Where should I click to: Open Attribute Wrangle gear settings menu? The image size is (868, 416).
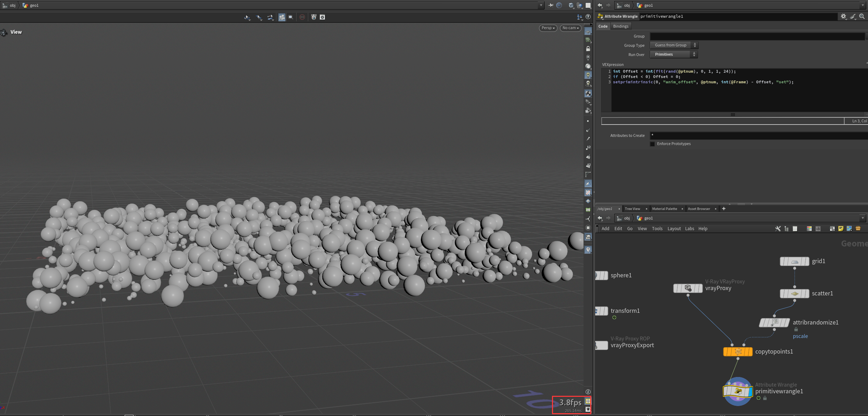coord(844,16)
